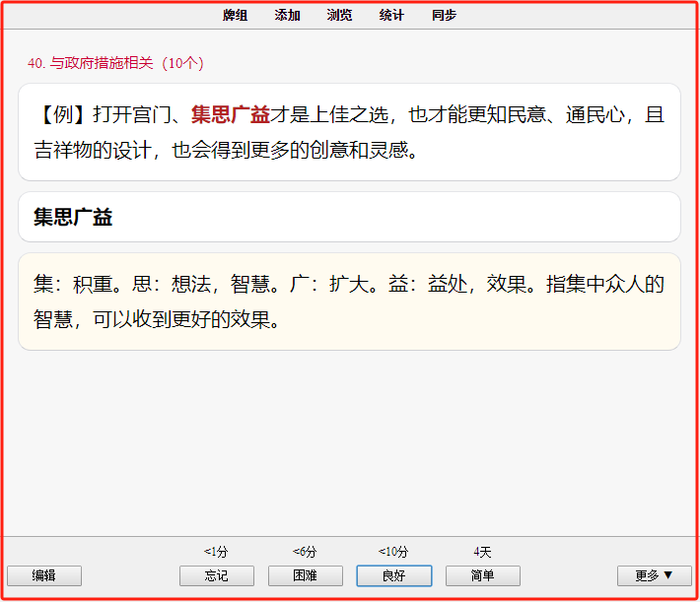The width and height of the screenshot is (700, 602).
Task: Click the <1分 interval label
Action: pos(216,552)
